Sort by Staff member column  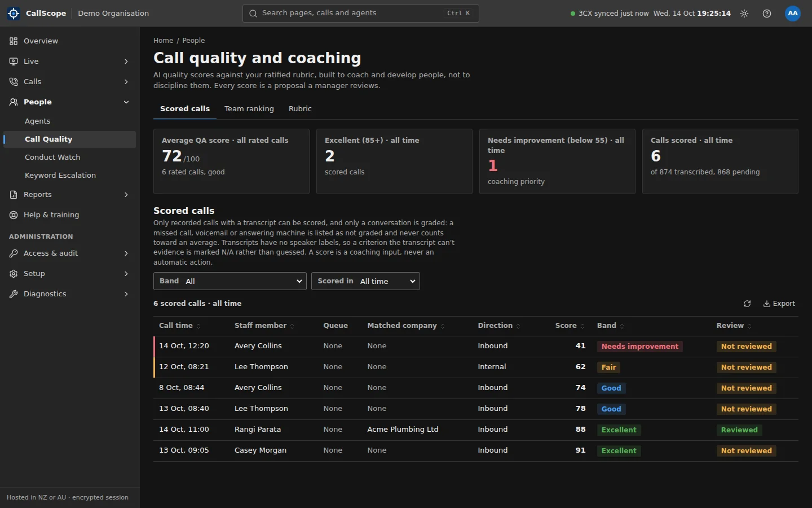pyautogui.click(x=264, y=326)
